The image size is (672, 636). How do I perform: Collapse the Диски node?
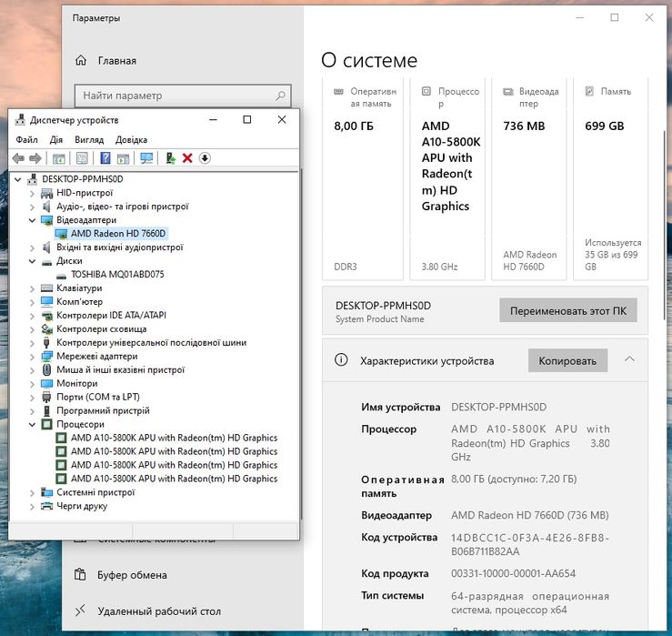(x=32, y=261)
